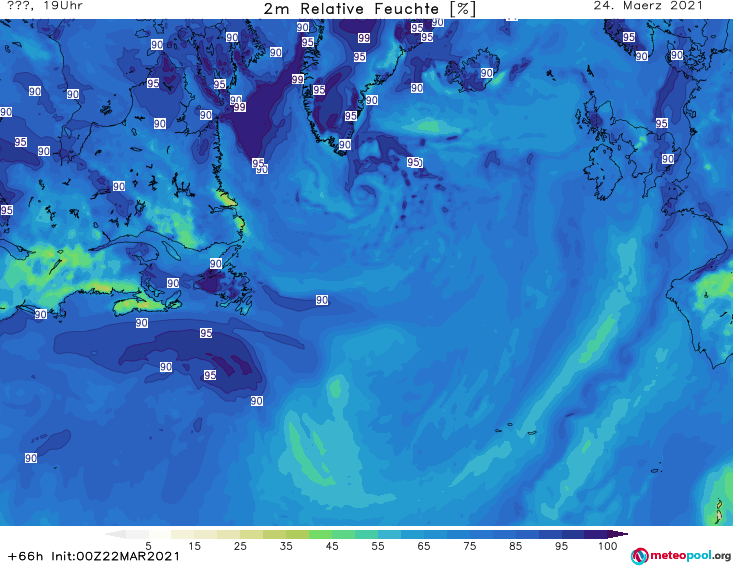Image resolution: width=733 pixels, height=566 pixels.
Task: Click legend value 5 on color bar
Action: [x=148, y=546]
